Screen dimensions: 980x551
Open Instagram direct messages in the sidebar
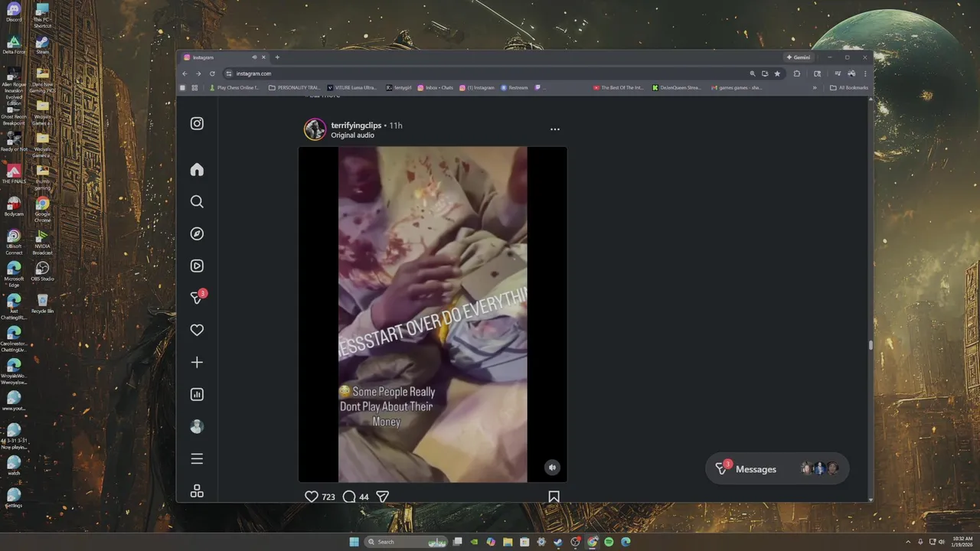tap(197, 298)
